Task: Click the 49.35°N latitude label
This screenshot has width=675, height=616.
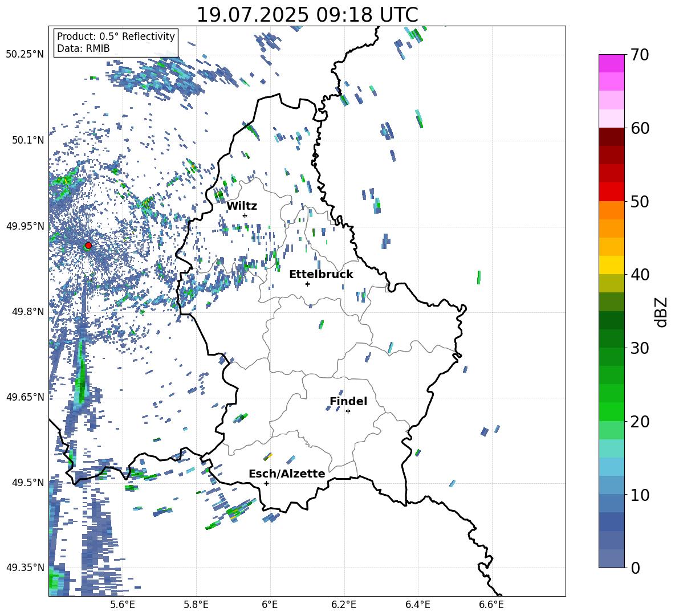Action: (25, 568)
